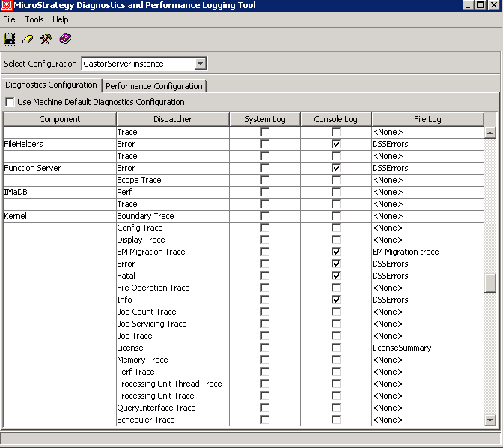The width and height of the screenshot is (503, 448).
Task: Check System Log for Boundary Trace
Action: [x=265, y=216]
